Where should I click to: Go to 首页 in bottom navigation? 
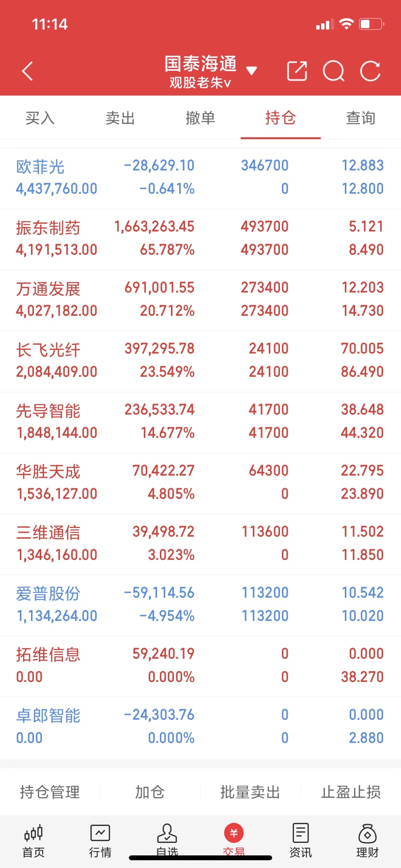[x=33, y=841]
